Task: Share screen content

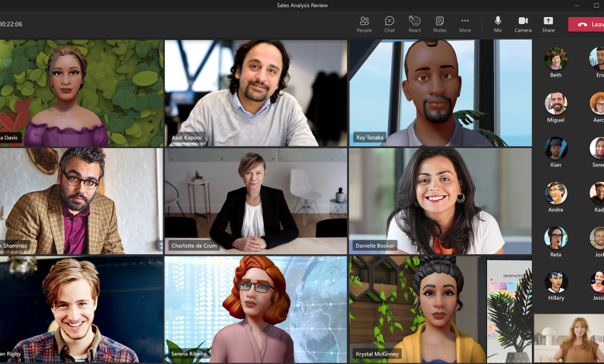Action: tap(548, 24)
